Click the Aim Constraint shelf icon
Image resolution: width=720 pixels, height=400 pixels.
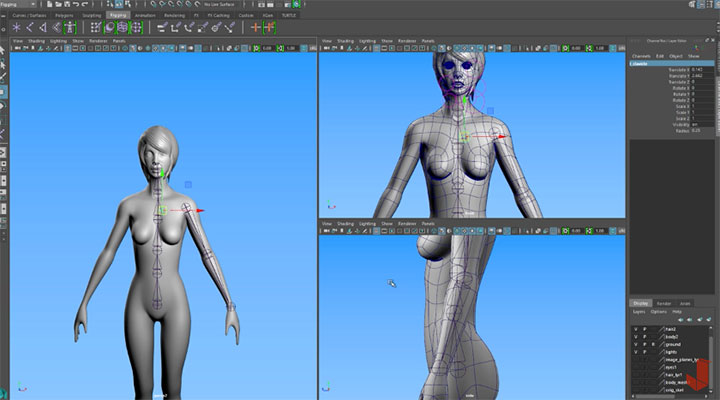click(217, 28)
